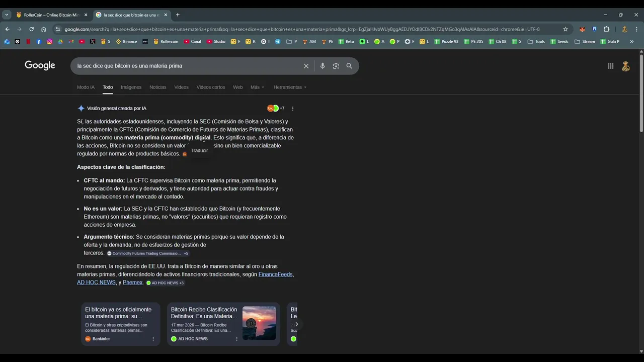Open the Stream bookmark folder
This screenshot has width=644, height=362.
click(x=585, y=42)
